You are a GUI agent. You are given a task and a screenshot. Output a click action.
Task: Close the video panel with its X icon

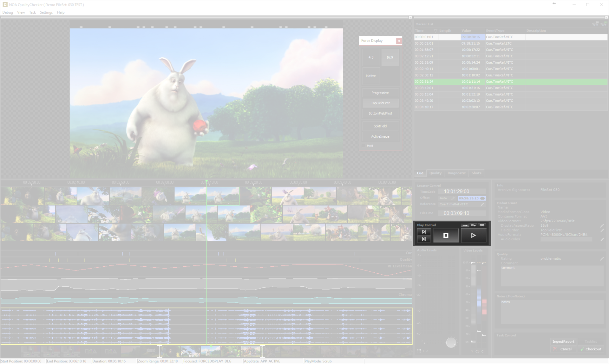tap(410, 17)
